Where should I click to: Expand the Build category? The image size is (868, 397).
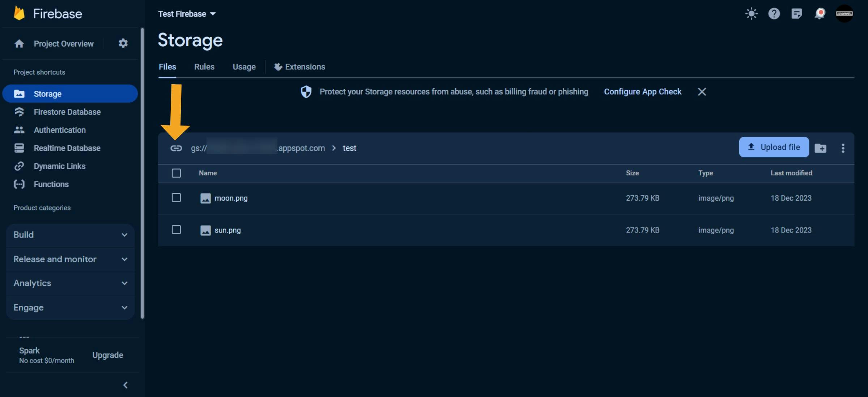tap(70, 235)
